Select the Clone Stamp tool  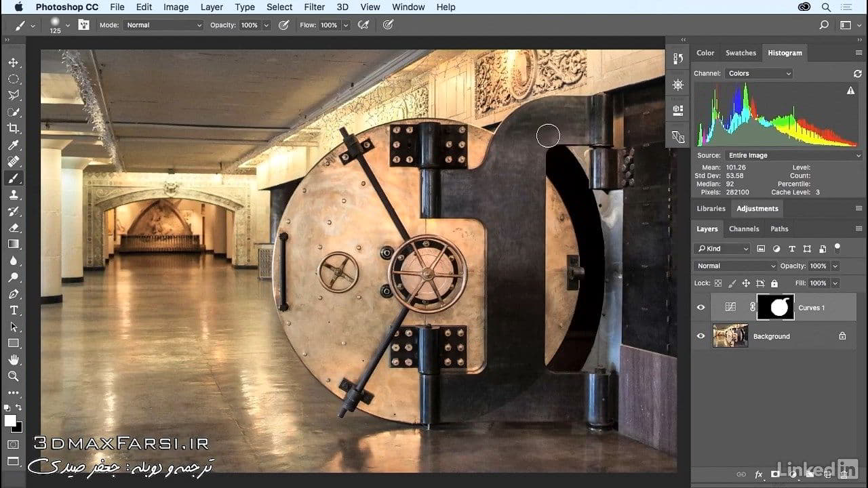tap(14, 195)
